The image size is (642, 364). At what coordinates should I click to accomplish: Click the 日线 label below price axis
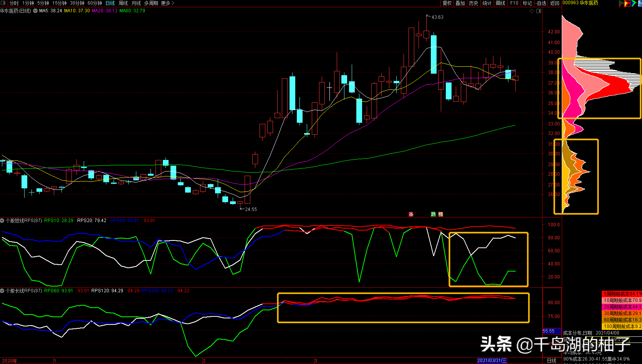coord(552,361)
